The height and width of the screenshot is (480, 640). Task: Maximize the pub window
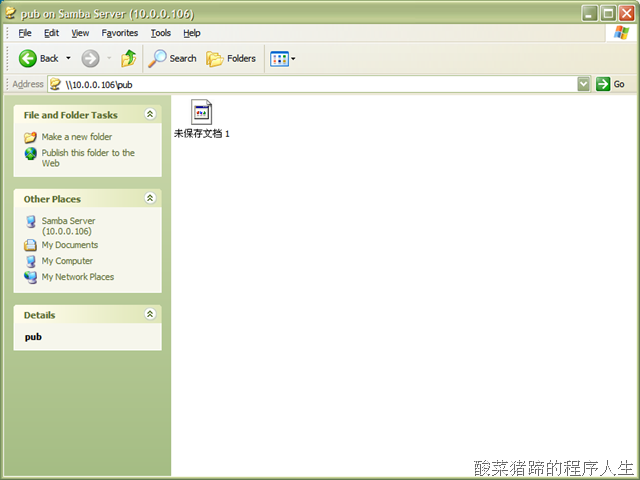(x=608, y=13)
